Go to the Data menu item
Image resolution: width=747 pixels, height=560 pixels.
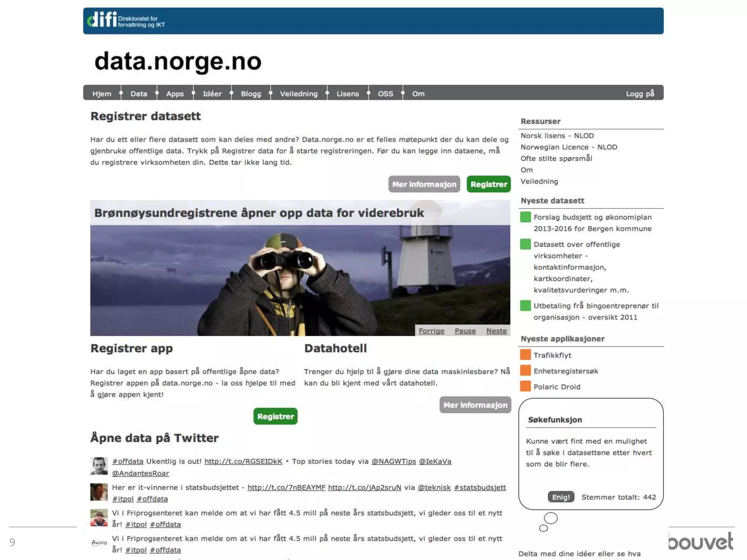[139, 94]
